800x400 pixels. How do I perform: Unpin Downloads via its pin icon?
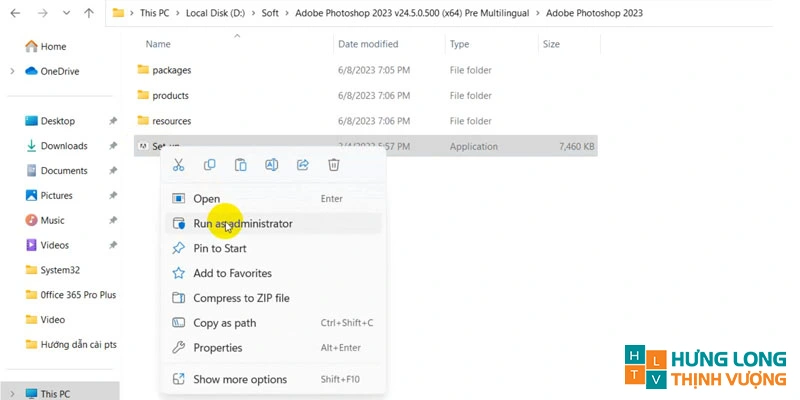click(113, 146)
